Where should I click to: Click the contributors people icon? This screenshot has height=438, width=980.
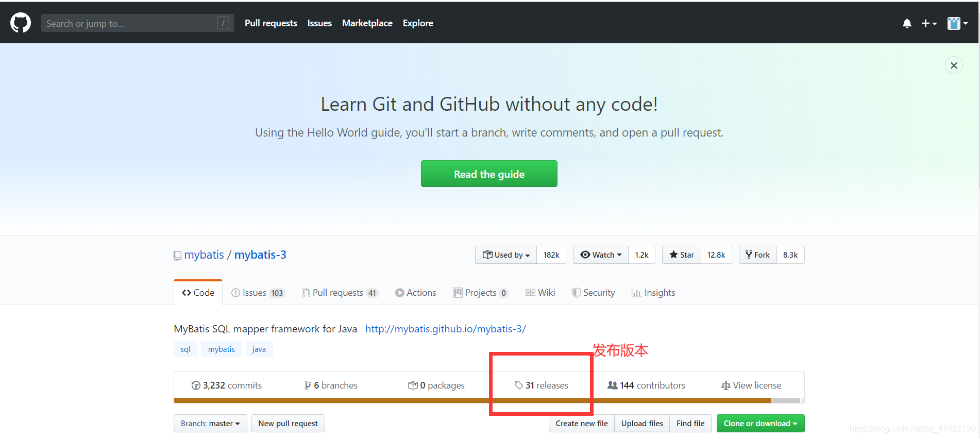pos(613,385)
